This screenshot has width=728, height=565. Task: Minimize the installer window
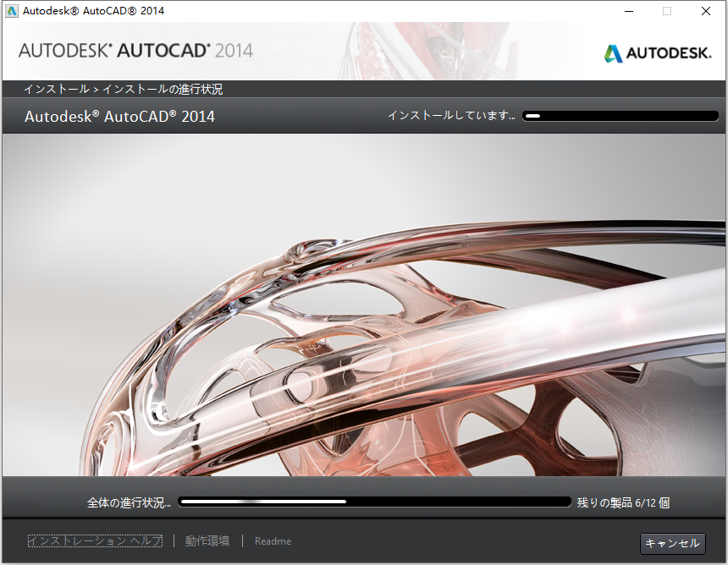pyautogui.click(x=629, y=11)
